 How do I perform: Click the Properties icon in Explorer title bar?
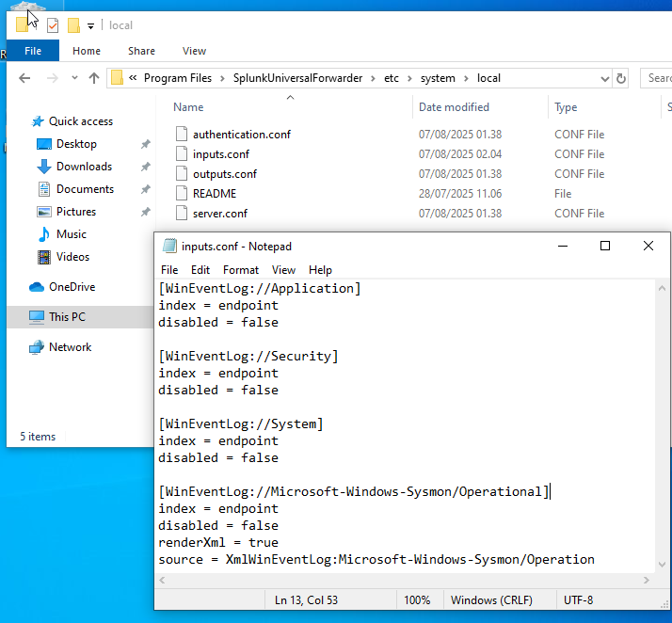click(x=53, y=25)
